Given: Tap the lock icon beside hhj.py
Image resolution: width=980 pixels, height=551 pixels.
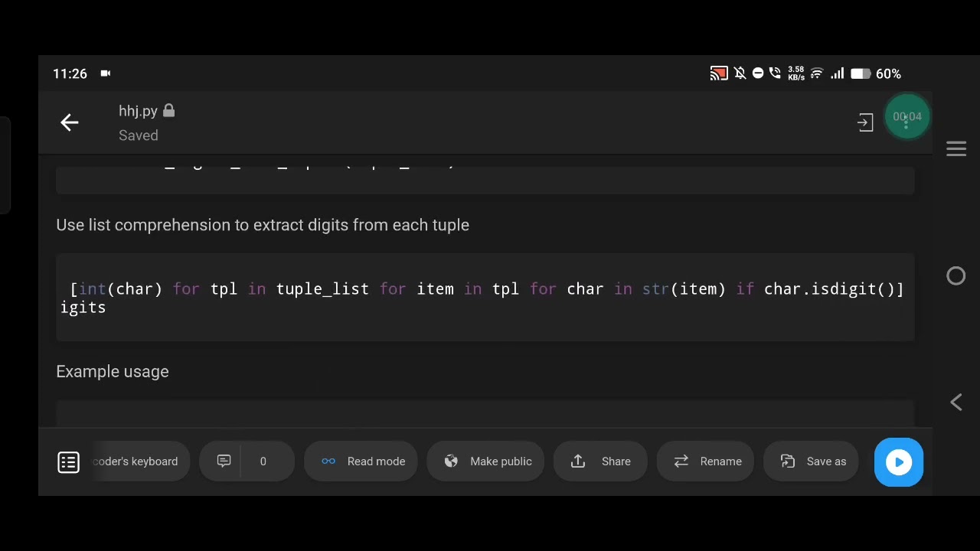Looking at the screenshot, I should coord(168,111).
